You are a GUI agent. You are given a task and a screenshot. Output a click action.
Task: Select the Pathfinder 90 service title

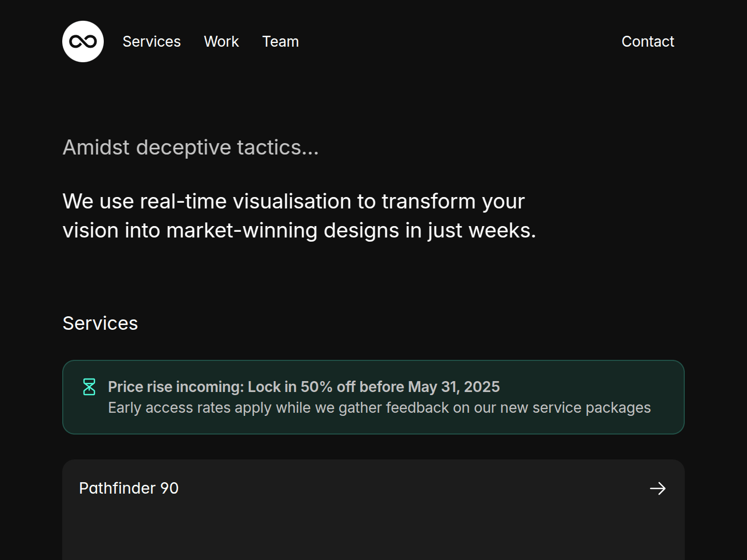pyautogui.click(x=129, y=488)
